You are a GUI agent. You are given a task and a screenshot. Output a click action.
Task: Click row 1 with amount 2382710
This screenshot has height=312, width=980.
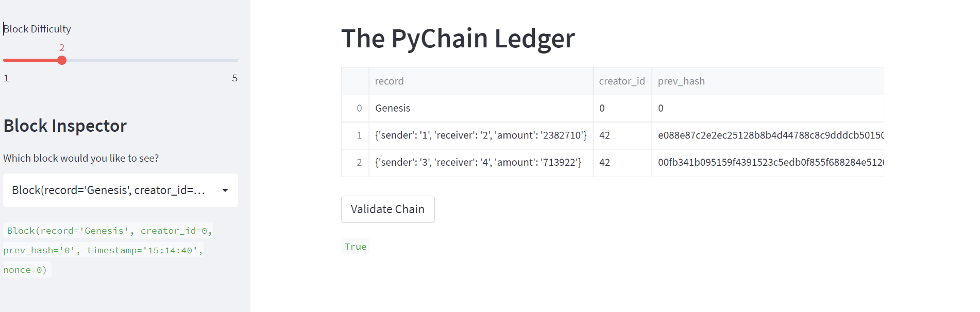click(x=479, y=135)
